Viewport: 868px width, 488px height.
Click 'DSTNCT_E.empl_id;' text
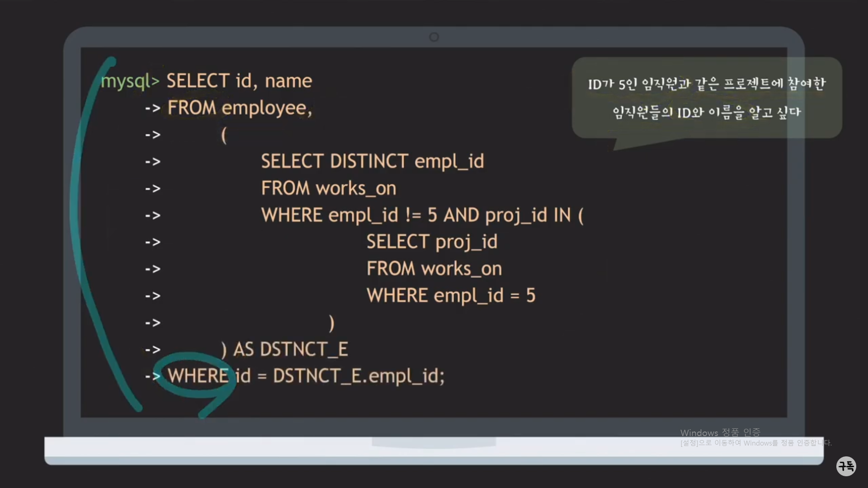tap(359, 376)
